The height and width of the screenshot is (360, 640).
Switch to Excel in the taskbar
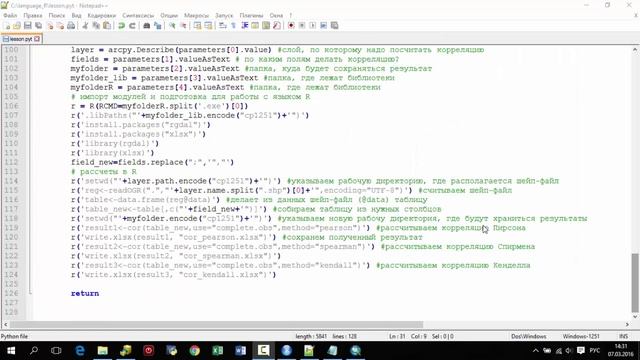coord(218,351)
